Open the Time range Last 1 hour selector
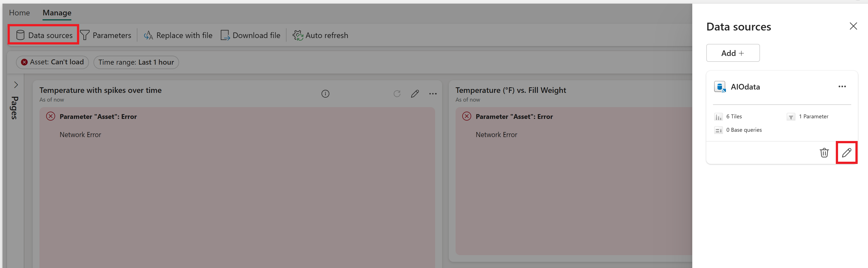The height and width of the screenshot is (268, 868). click(136, 62)
